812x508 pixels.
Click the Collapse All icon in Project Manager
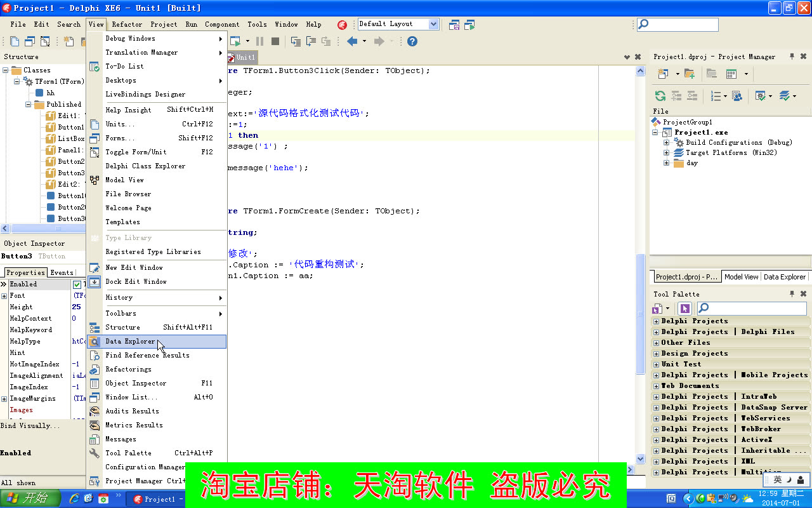click(x=692, y=96)
